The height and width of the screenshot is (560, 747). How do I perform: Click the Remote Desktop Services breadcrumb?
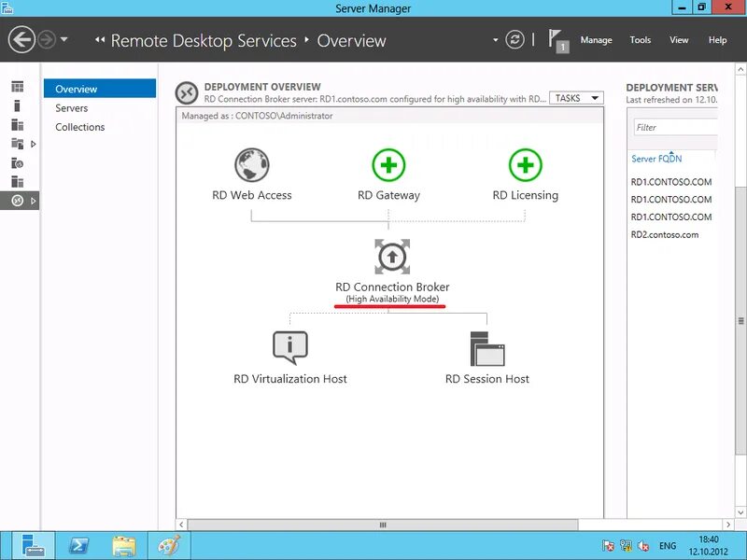coord(204,40)
